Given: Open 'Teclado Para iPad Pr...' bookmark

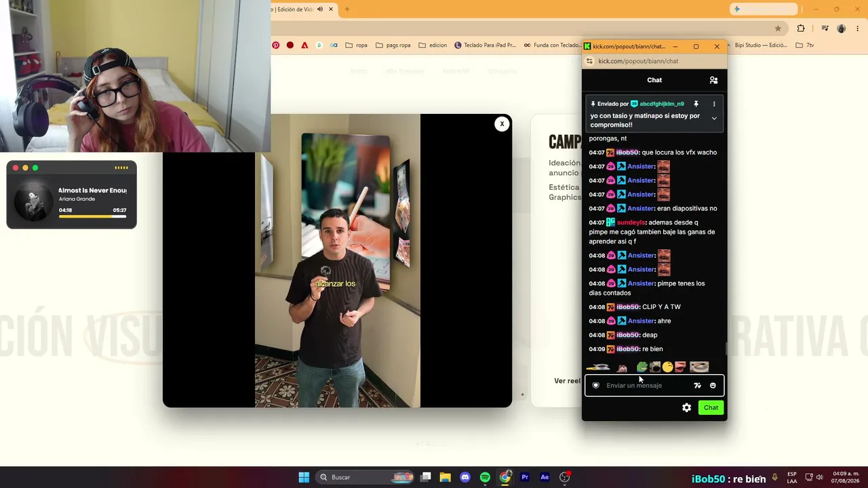Looking at the screenshot, I should tap(485, 45).
